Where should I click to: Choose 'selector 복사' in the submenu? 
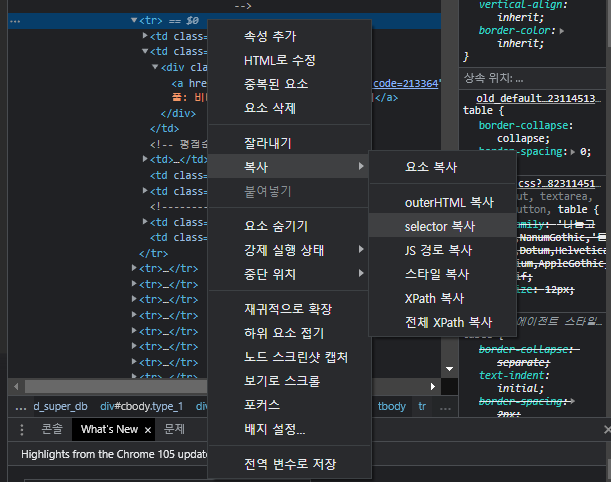point(442,226)
